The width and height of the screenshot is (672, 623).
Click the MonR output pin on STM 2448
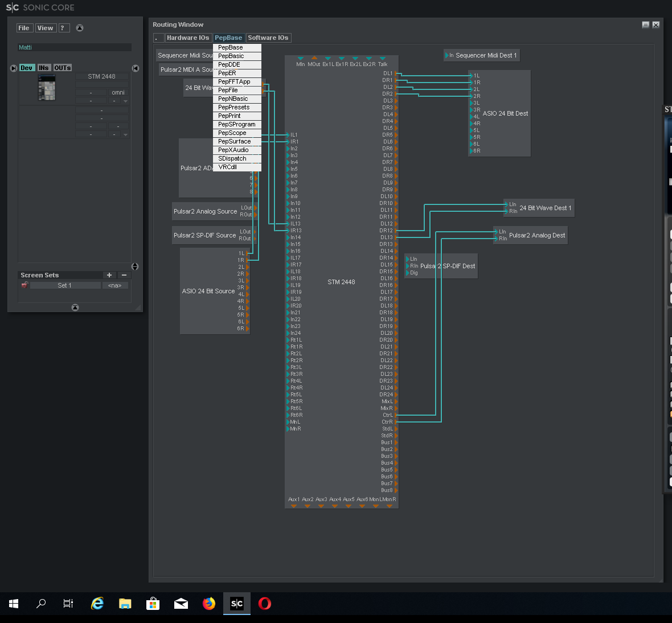[x=390, y=506]
